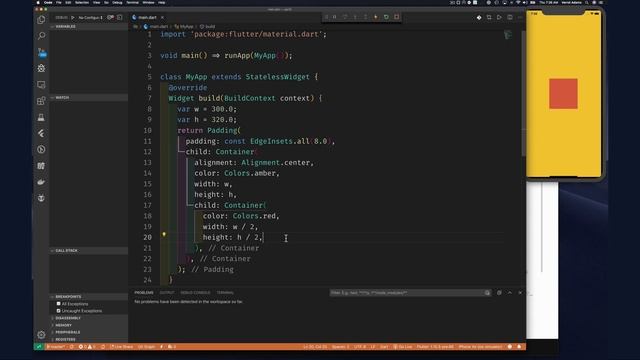This screenshot has width=640, height=360.
Task: Open the Selection menu in the menu bar
Action: coord(82,2)
